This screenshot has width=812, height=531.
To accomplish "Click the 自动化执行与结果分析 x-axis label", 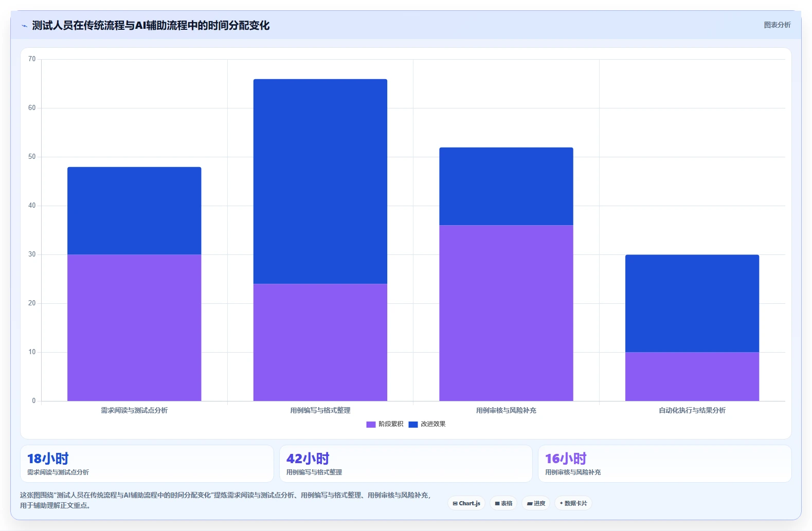I will coord(692,410).
